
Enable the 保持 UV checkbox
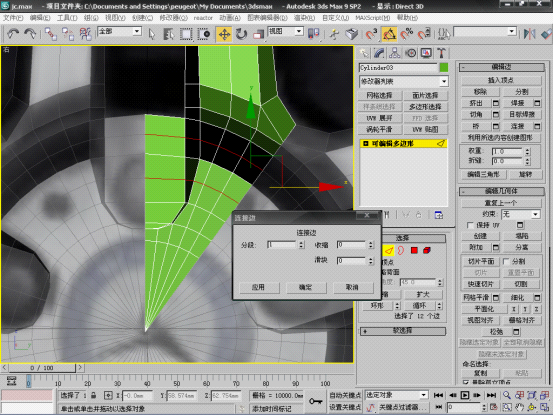click(x=470, y=225)
